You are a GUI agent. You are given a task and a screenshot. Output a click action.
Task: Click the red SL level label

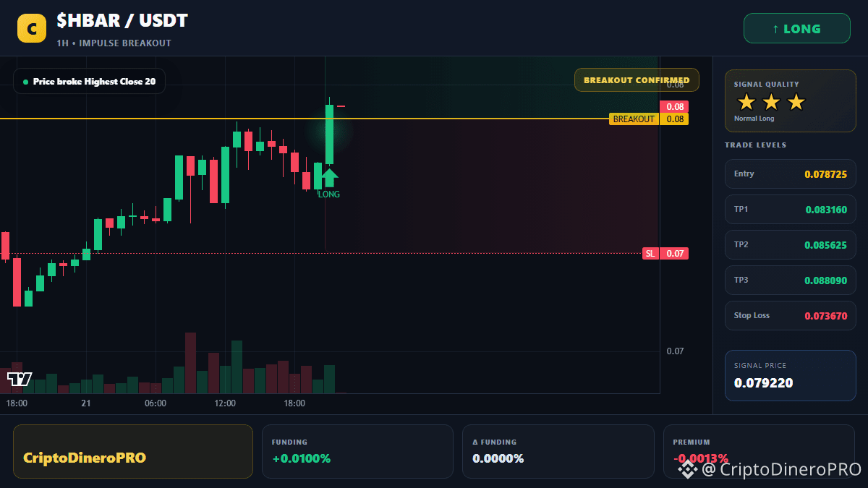650,254
